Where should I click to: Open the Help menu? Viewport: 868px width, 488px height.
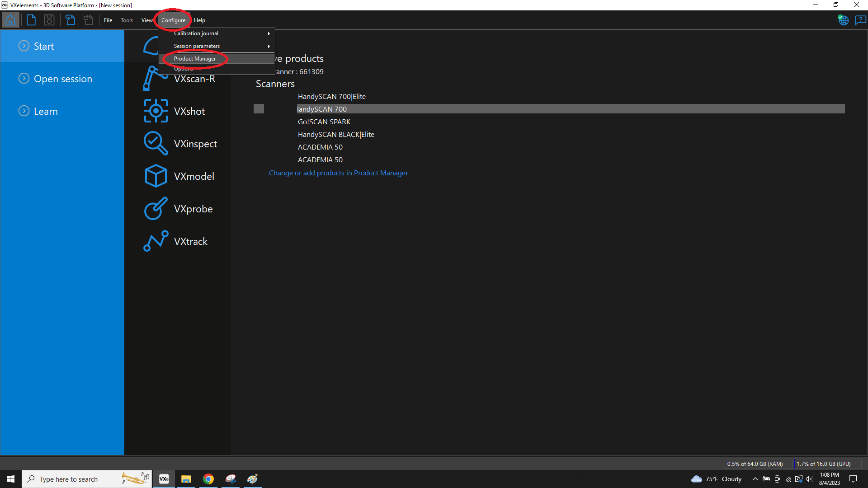199,20
